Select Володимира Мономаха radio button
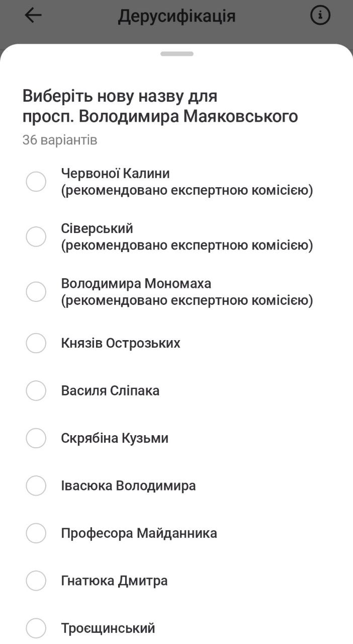 tap(36, 292)
